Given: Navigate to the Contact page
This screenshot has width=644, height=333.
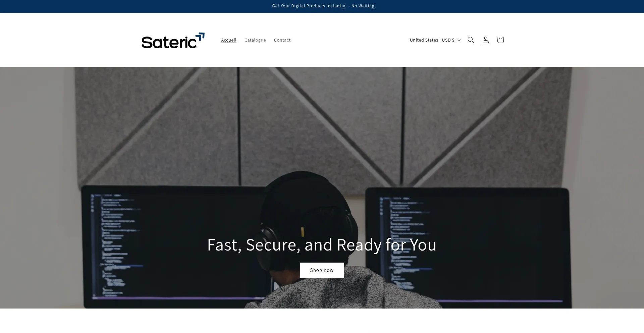Looking at the screenshot, I should pos(282,40).
